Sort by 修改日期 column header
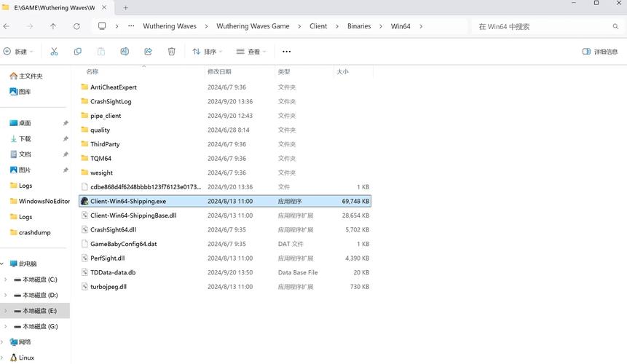 219,71
